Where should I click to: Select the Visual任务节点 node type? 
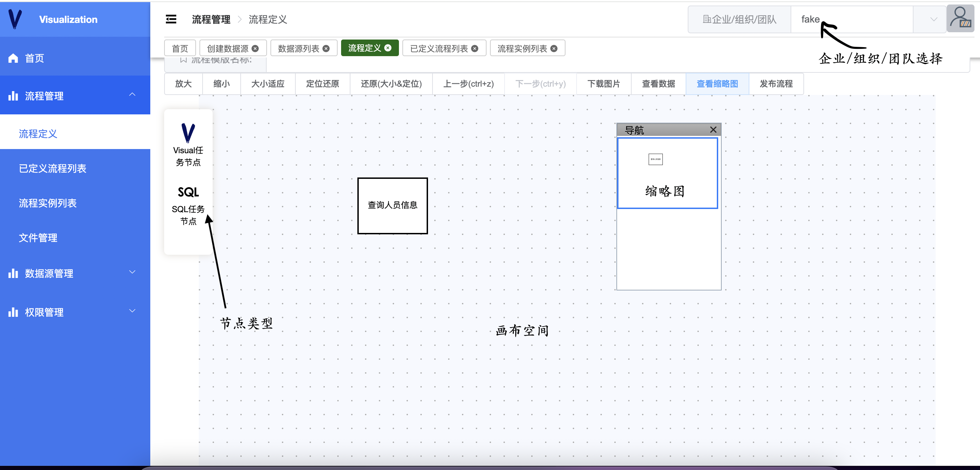[x=188, y=145]
